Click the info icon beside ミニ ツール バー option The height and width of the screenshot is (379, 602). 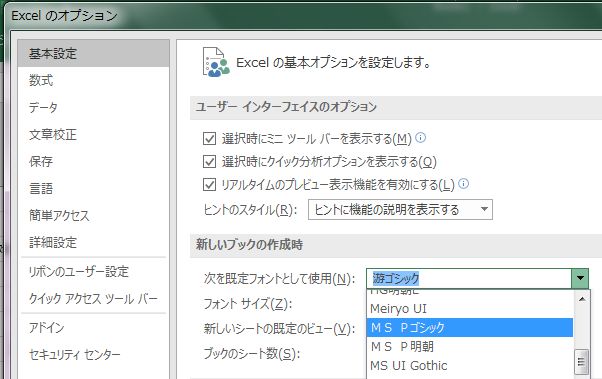pyautogui.click(x=421, y=137)
